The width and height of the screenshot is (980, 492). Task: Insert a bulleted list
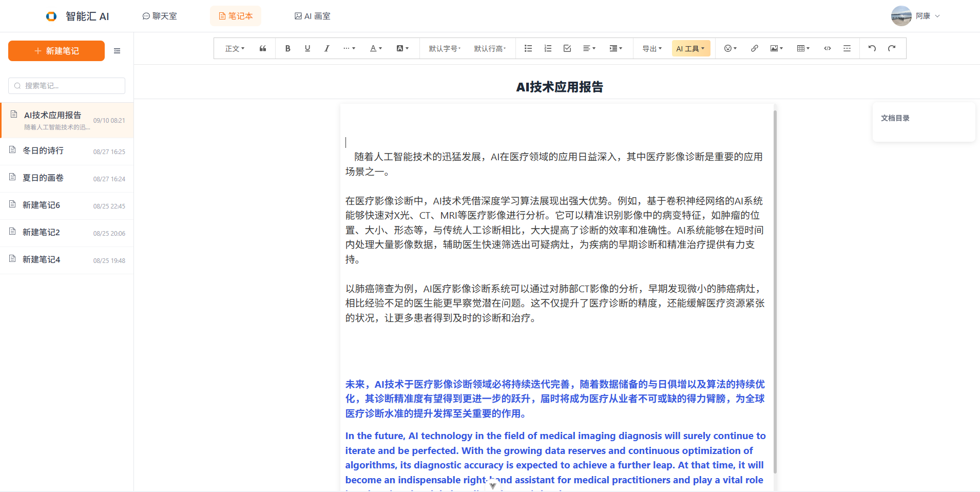pyautogui.click(x=528, y=48)
